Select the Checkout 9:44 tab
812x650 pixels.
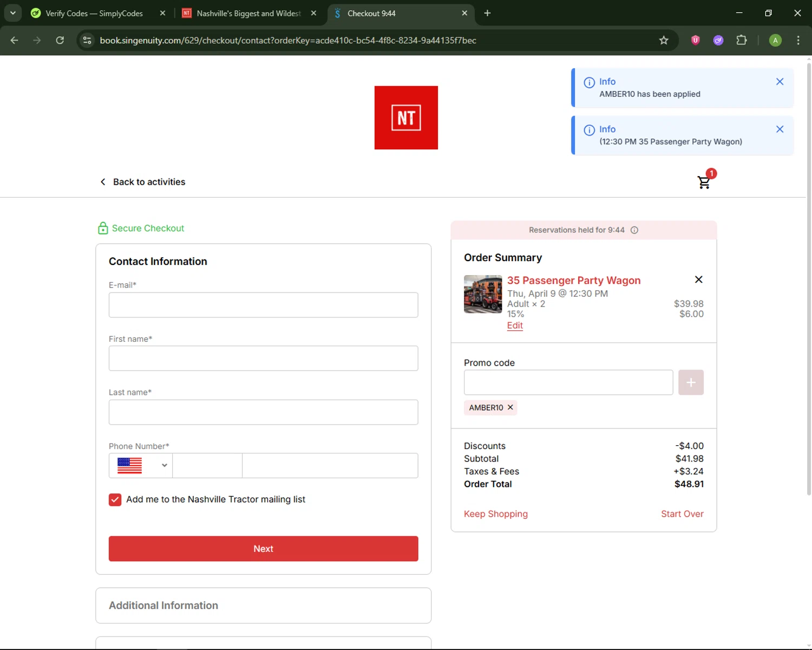click(x=401, y=13)
